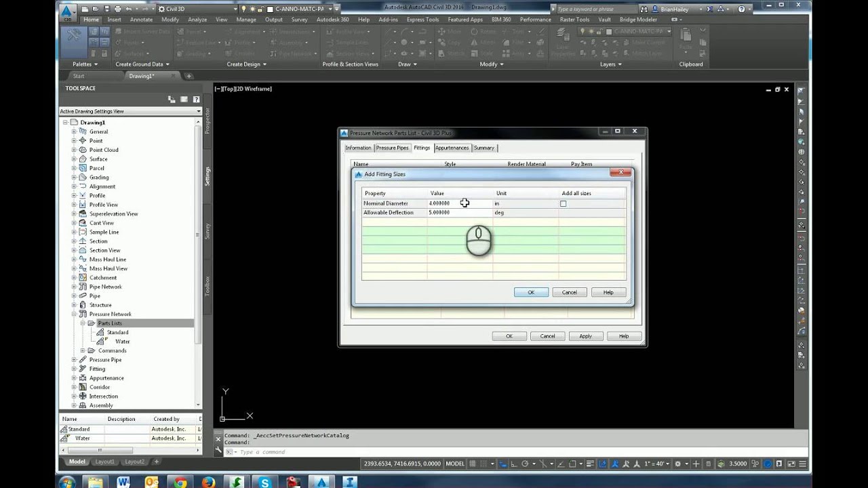Click the Undo arrow in quick access toolbar
868x488 pixels.
click(128, 9)
